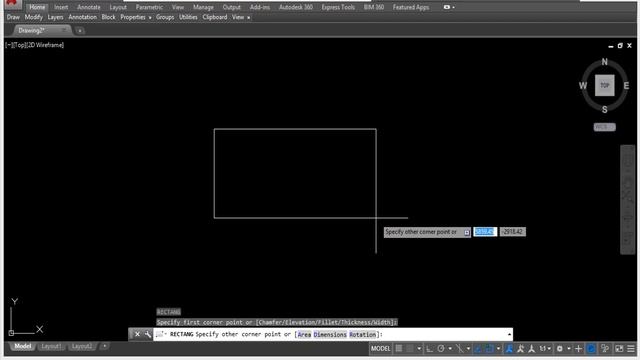Viewport: 640px width, 360px height.
Task: Click S direction on ViewCube compass
Action: 604,109
